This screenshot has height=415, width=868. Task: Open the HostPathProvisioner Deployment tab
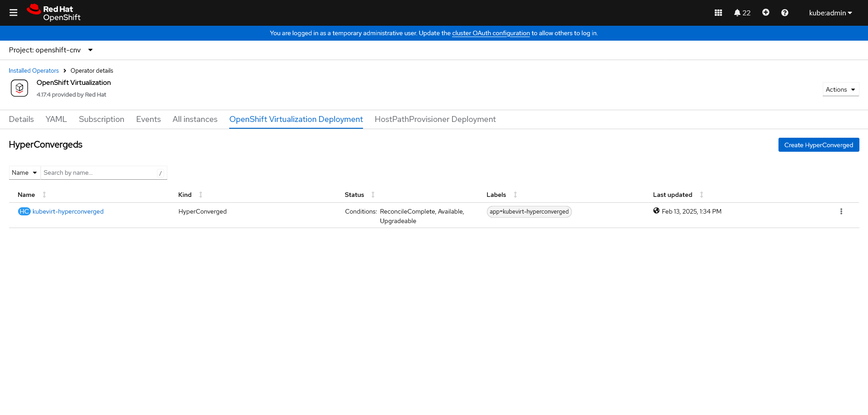coord(435,119)
